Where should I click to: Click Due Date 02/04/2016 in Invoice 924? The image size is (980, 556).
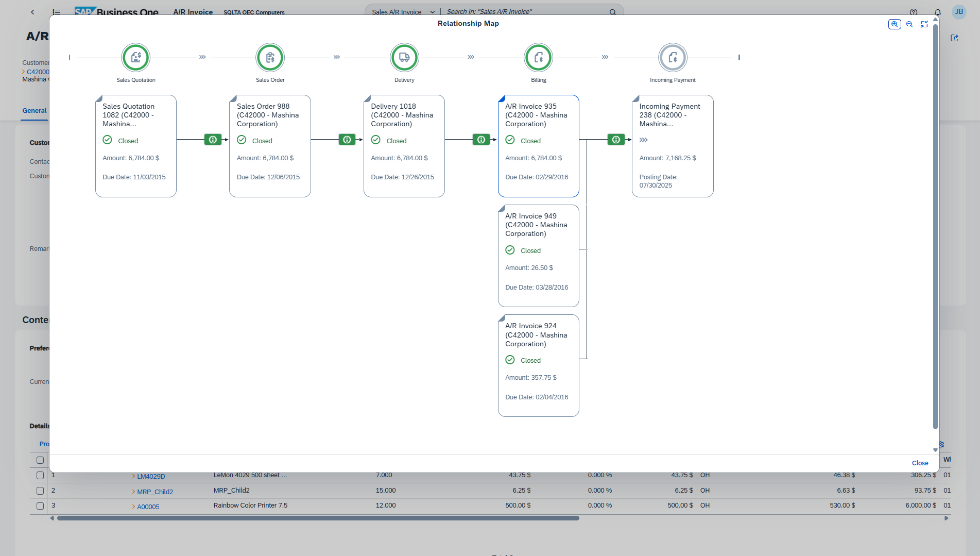click(537, 397)
